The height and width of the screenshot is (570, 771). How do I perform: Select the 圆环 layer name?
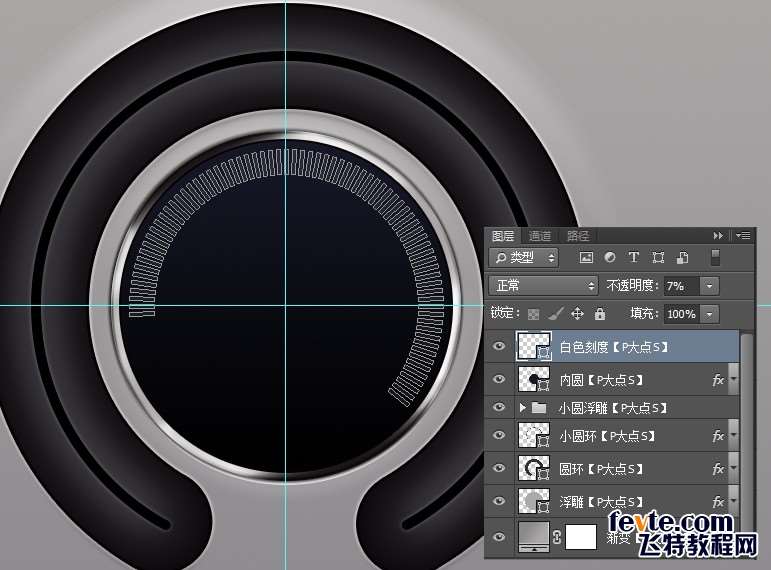tap(601, 469)
